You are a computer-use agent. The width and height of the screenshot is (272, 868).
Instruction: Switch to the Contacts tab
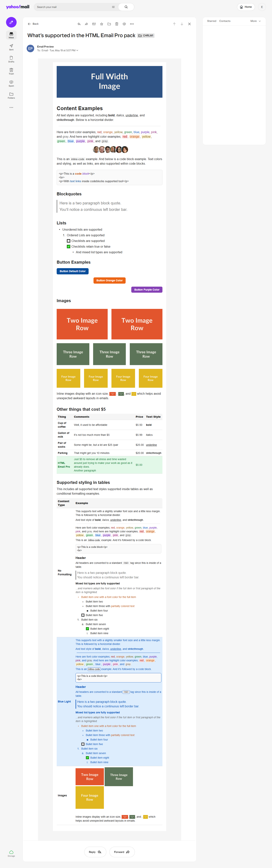pyautogui.click(x=225, y=21)
